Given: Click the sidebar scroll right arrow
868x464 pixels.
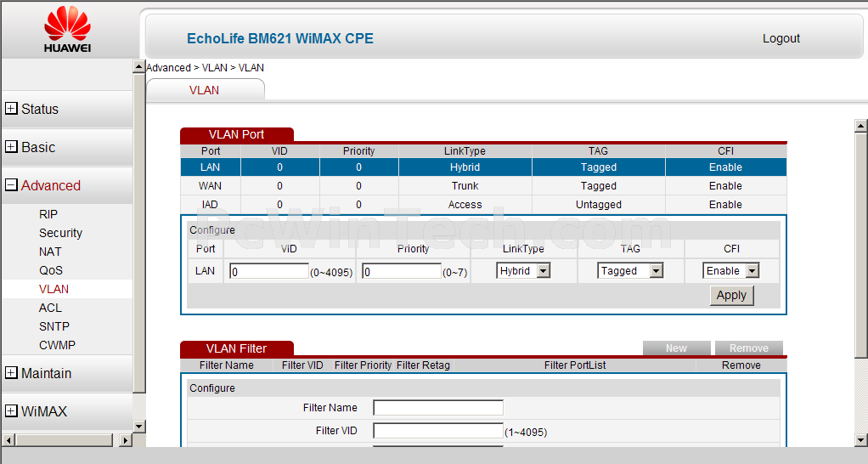Looking at the screenshot, I should click(x=126, y=440).
